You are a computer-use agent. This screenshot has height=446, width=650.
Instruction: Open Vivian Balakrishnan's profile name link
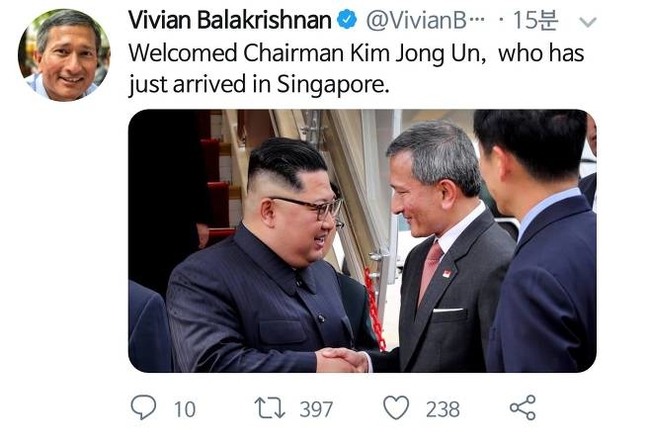point(229,20)
